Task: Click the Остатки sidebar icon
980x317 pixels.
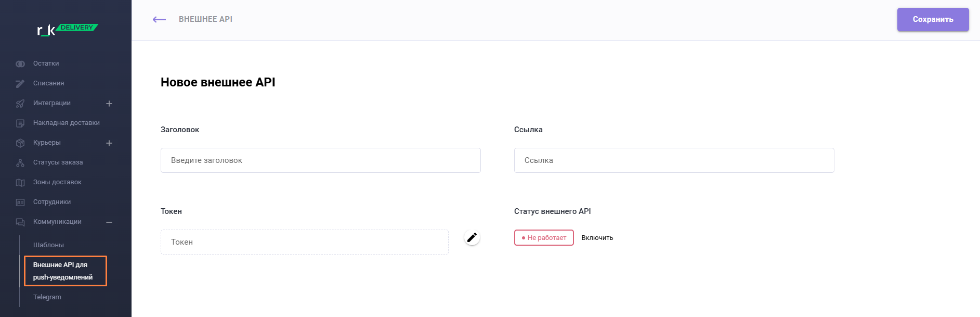Action: (20, 64)
